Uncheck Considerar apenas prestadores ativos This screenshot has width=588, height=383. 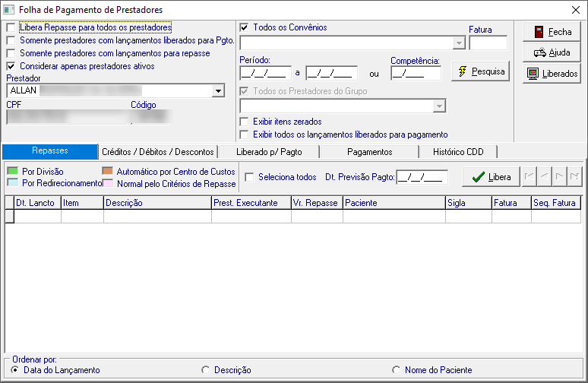pyautogui.click(x=11, y=66)
